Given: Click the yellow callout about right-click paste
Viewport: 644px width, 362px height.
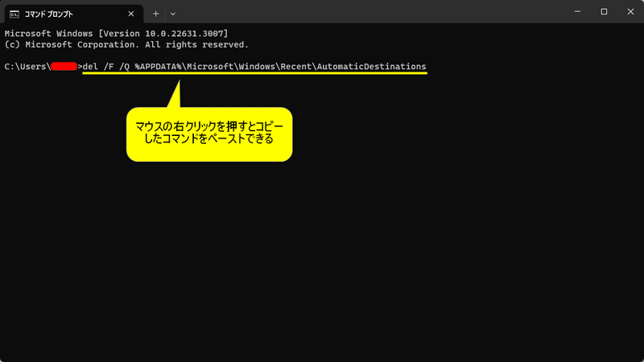Looking at the screenshot, I should (209, 134).
